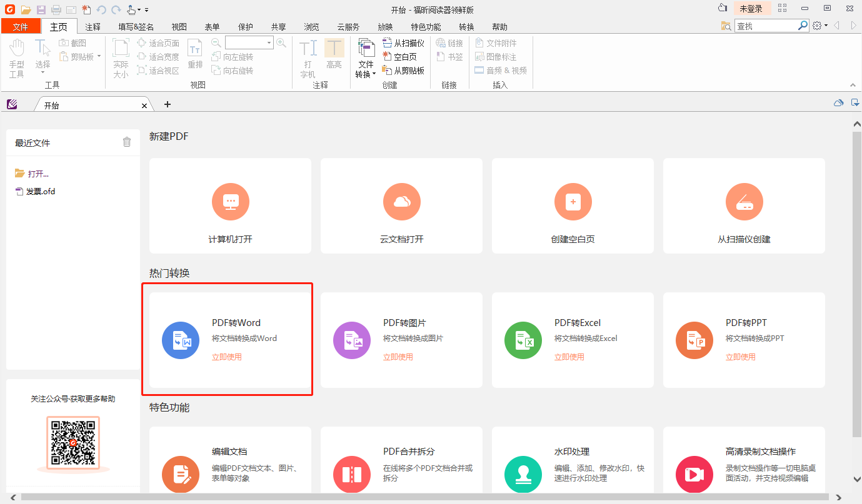
Task: Open the 文件 menu
Action: pos(21,27)
